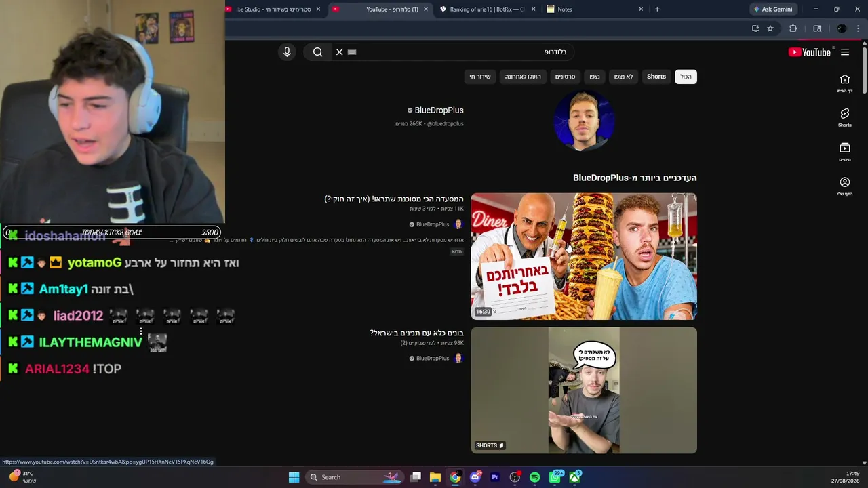Open WhatsApp from the taskbar
This screenshot has height=488, width=868.
coord(555,477)
